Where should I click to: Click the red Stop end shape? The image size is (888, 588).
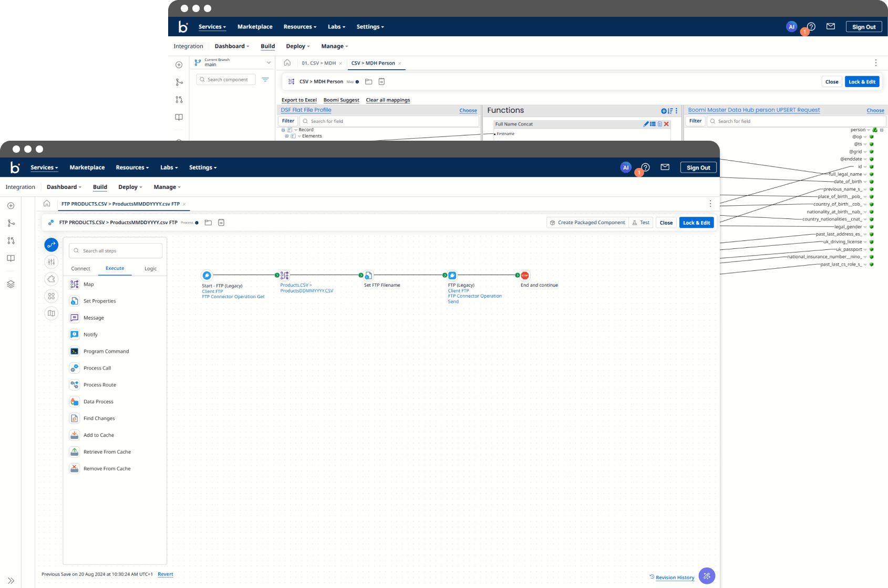coord(524,275)
